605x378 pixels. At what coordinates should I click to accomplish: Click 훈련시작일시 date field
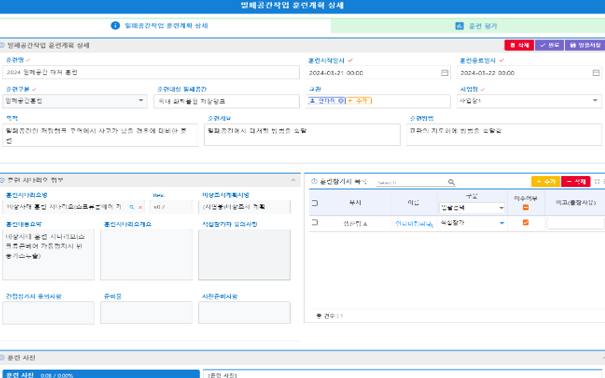pyautogui.click(x=378, y=73)
